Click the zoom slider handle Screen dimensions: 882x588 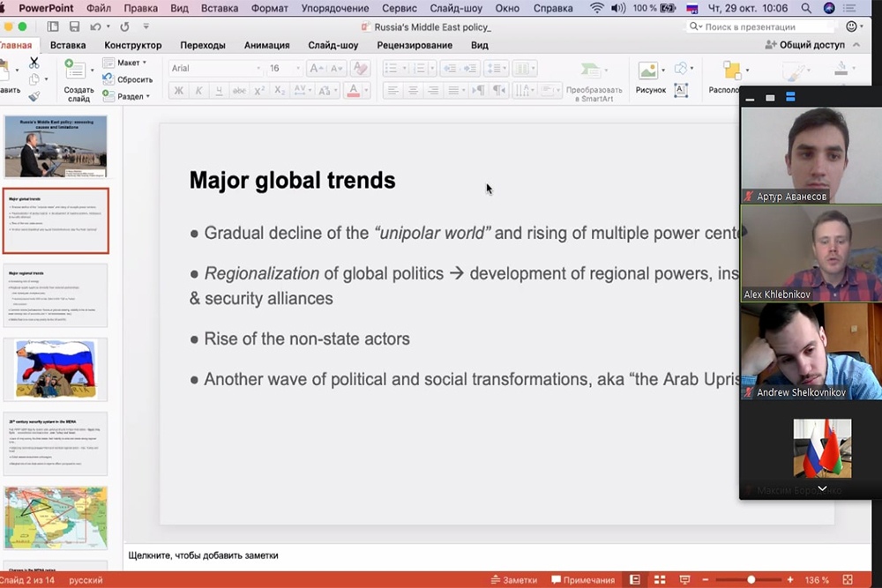[x=751, y=580]
